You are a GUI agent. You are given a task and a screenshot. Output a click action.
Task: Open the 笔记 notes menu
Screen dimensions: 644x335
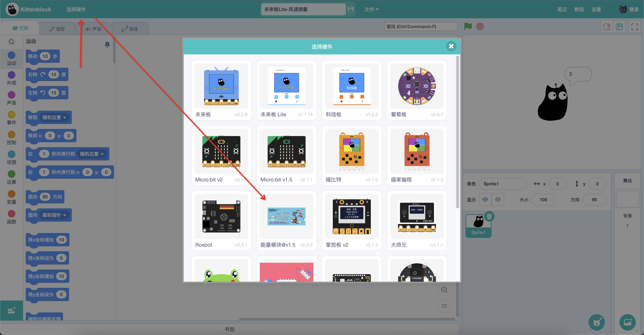[562, 9]
